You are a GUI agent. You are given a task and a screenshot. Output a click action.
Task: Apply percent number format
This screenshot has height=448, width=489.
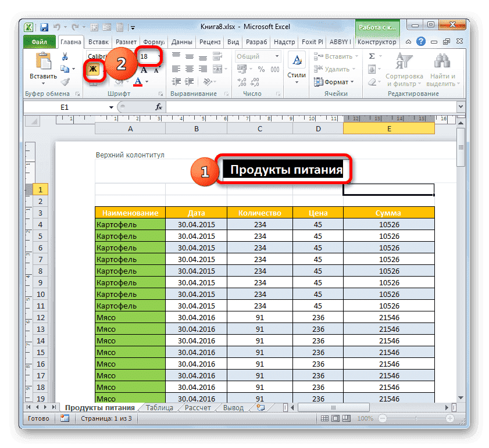coord(261,67)
